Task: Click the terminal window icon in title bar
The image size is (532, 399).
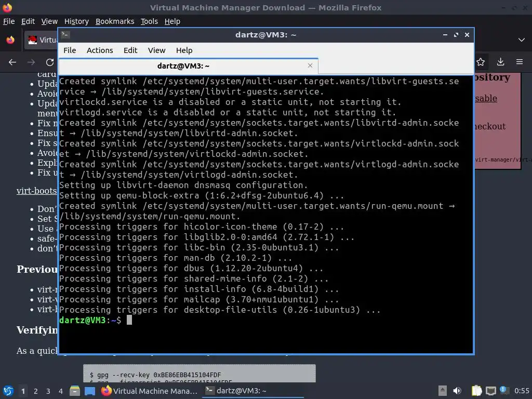Action: (x=65, y=35)
